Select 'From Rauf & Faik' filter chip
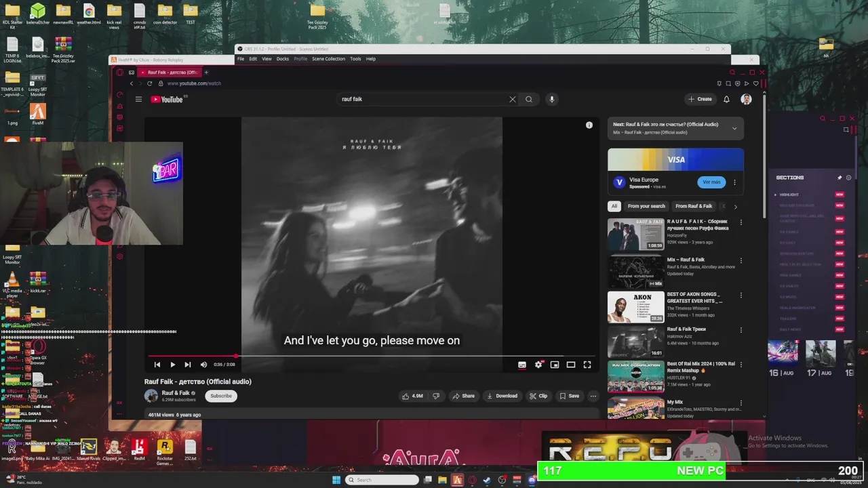This screenshot has height=488, width=868. click(x=694, y=206)
